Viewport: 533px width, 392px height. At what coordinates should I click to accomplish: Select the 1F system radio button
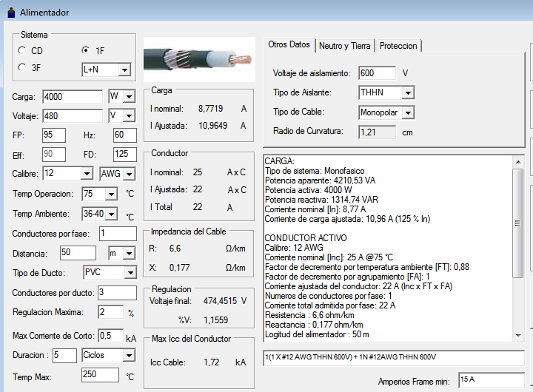coord(86,50)
